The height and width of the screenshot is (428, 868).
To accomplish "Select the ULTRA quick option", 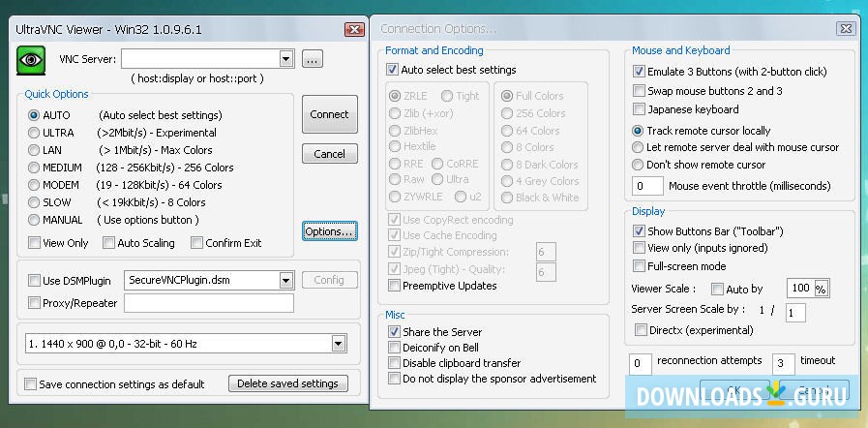I will click(34, 133).
